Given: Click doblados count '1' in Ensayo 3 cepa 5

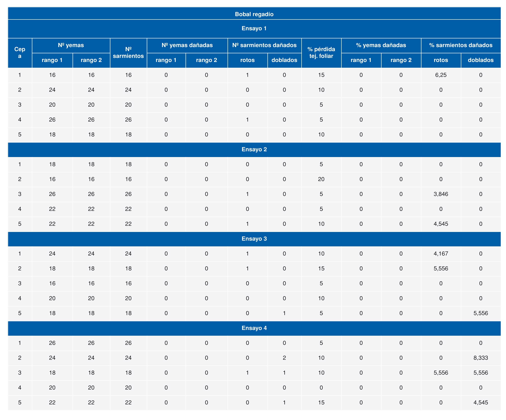Looking at the screenshot, I should pyautogui.click(x=284, y=313).
